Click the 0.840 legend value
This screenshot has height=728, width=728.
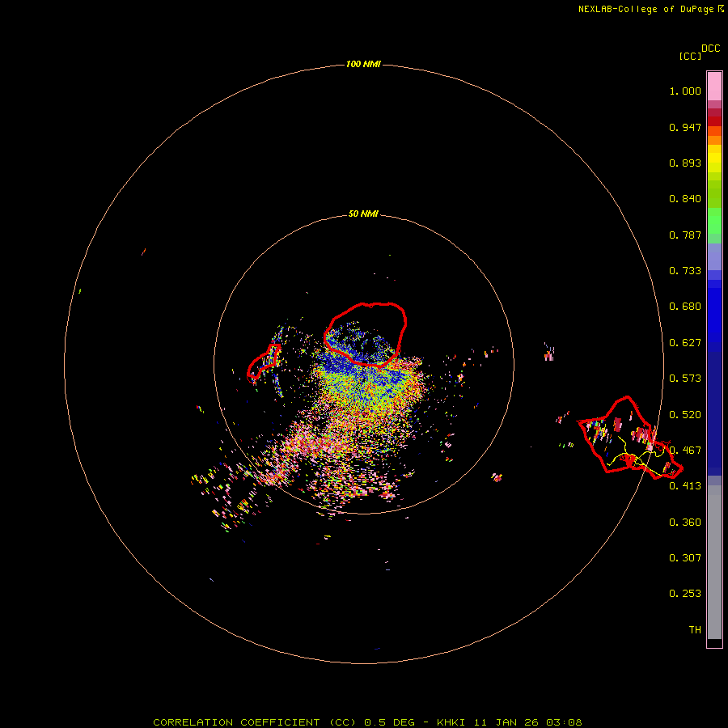pos(685,199)
